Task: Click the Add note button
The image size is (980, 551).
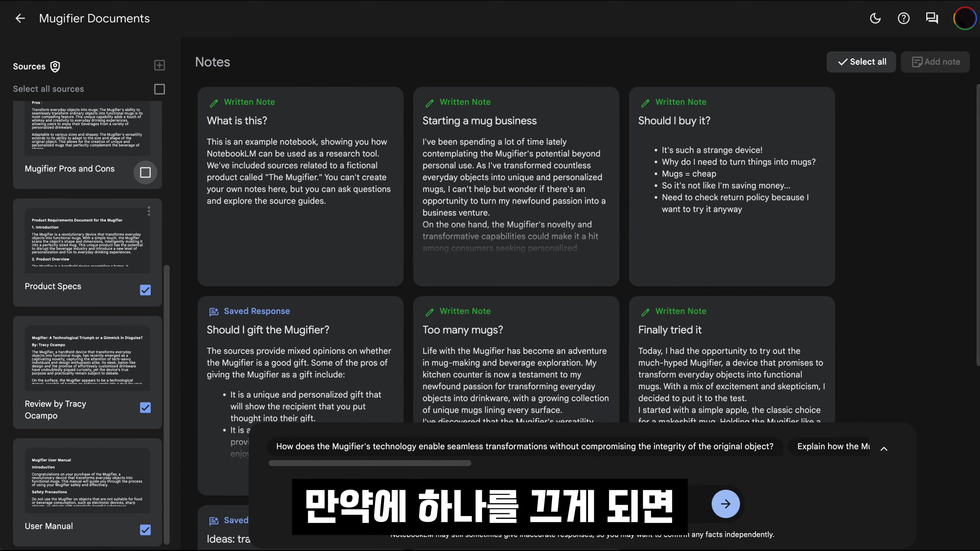Action: click(x=935, y=62)
